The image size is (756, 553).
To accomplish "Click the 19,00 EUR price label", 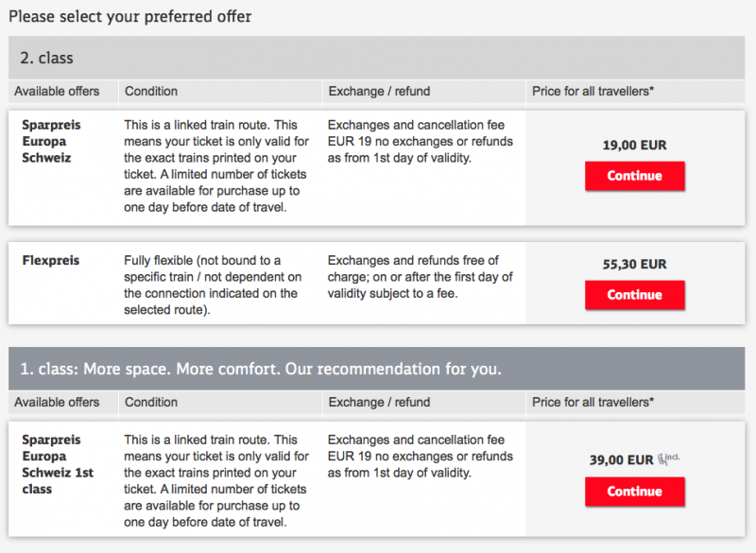I will (x=634, y=146).
